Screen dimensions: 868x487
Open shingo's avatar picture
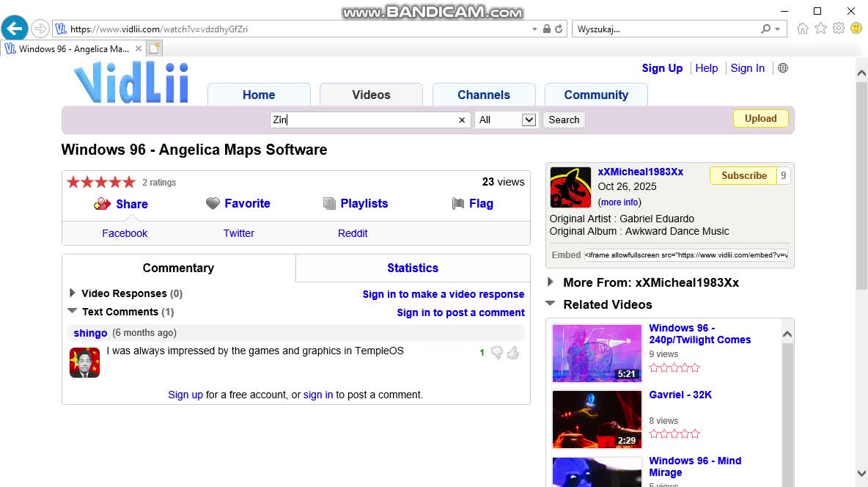[85, 362]
